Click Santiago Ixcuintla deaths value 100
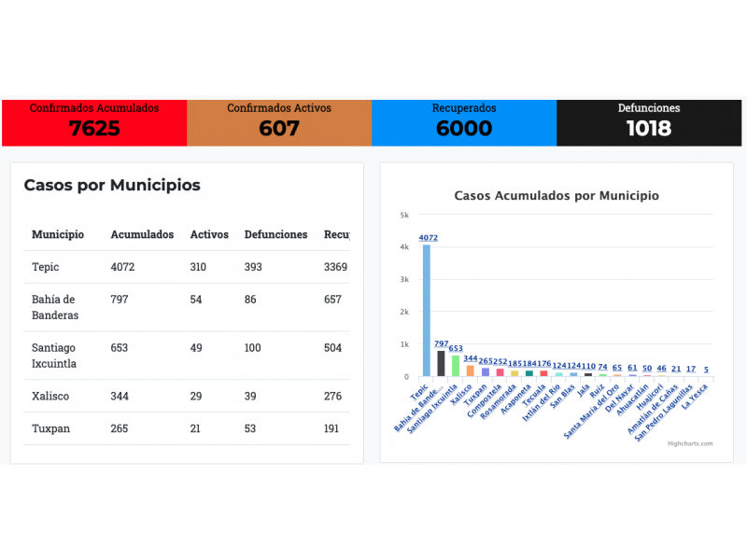The height and width of the screenshot is (560, 747). pos(252,347)
